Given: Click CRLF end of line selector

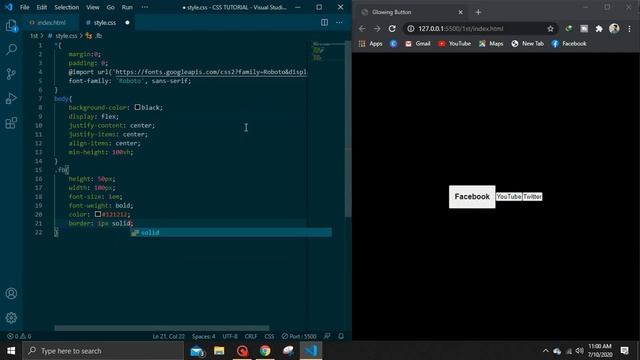Looking at the screenshot, I should pyautogui.click(x=251, y=336).
